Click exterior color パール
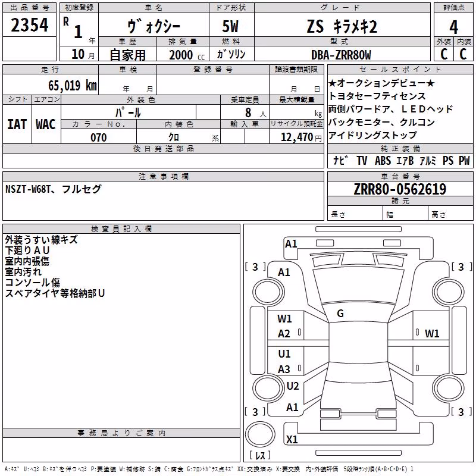 [128, 112]
